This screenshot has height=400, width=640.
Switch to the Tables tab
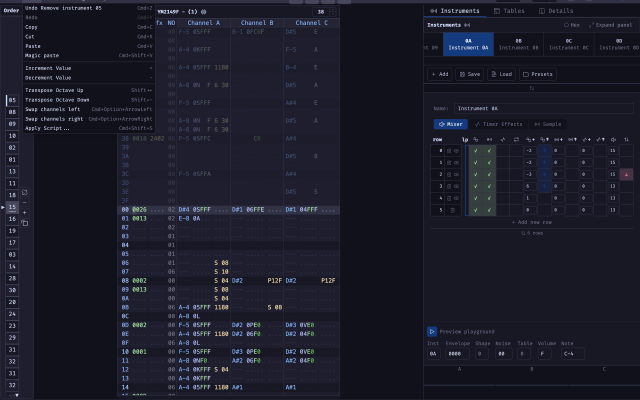click(509, 11)
